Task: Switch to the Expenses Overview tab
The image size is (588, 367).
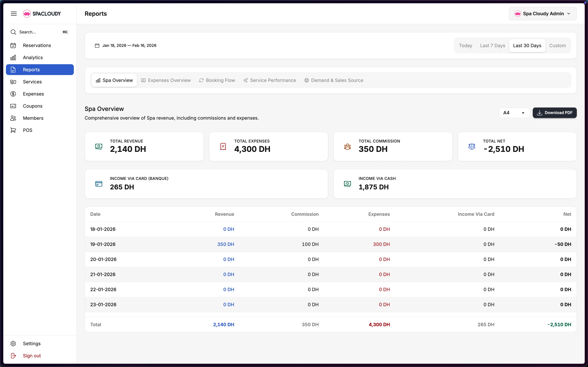Action: pyautogui.click(x=166, y=80)
